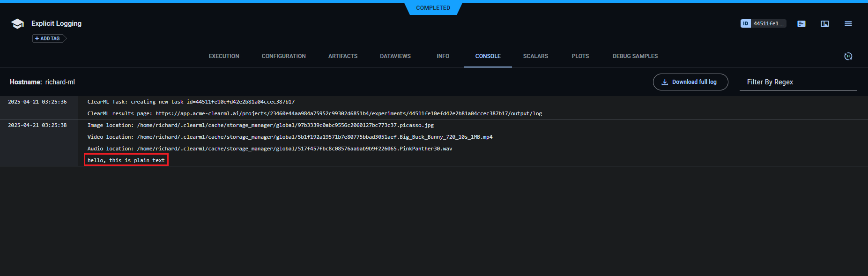Click the + ADD TAG button
Image resolution: width=868 pixels, height=276 pixels.
48,38
